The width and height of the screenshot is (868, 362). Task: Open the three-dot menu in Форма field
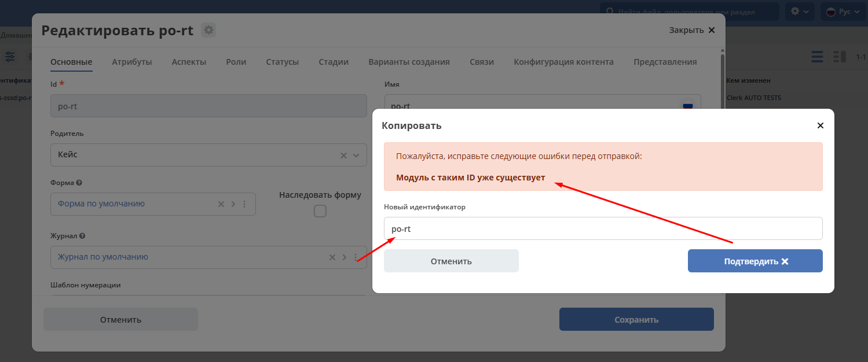pyautogui.click(x=244, y=204)
